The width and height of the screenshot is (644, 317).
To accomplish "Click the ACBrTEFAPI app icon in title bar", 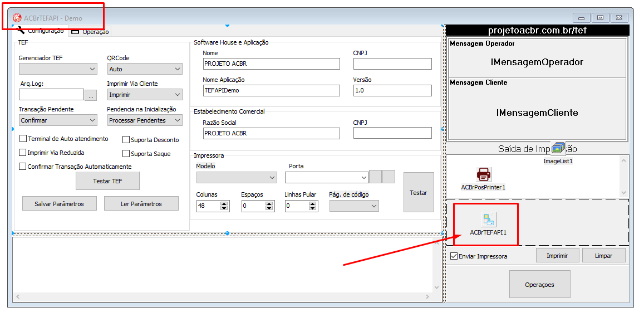I will [17, 18].
